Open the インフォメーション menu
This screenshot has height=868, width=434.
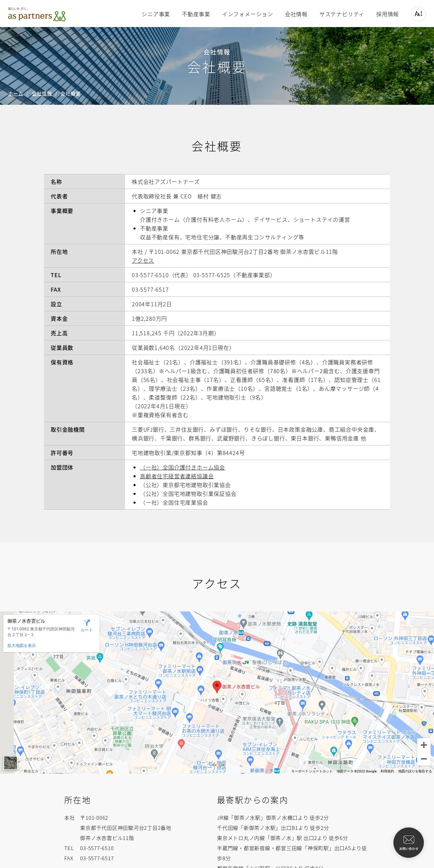pos(247,14)
